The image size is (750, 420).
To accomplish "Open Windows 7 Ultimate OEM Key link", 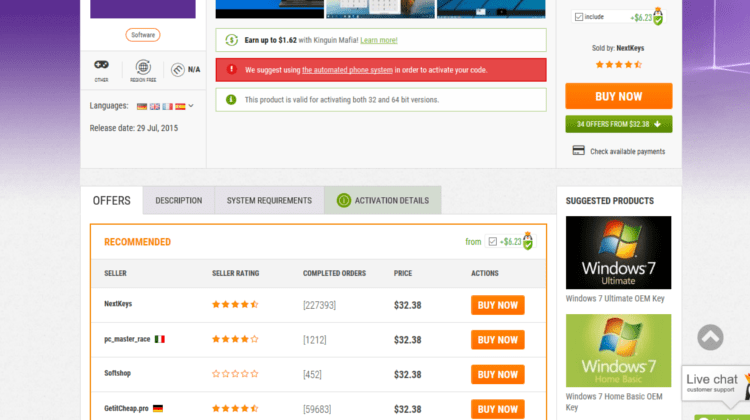I will point(615,298).
